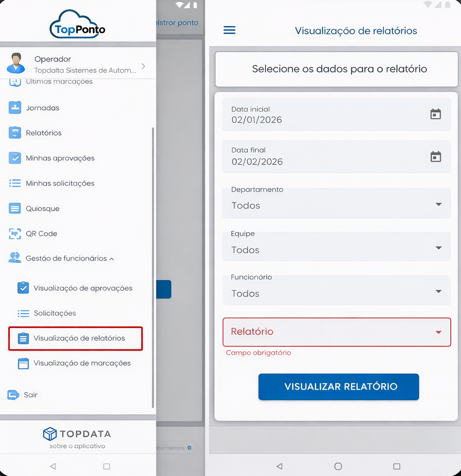Image resolution: width=461 pixels, height=476 pixels.
Task: Open the hamburger menu icon
Action: coord(229,30)
